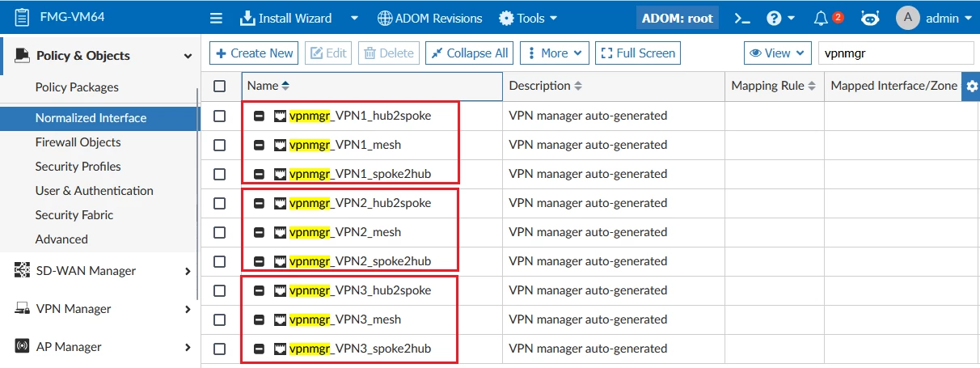Toggle the select-all header checkbox
Screen dimensions: 980x368
[x=220, y=86]
